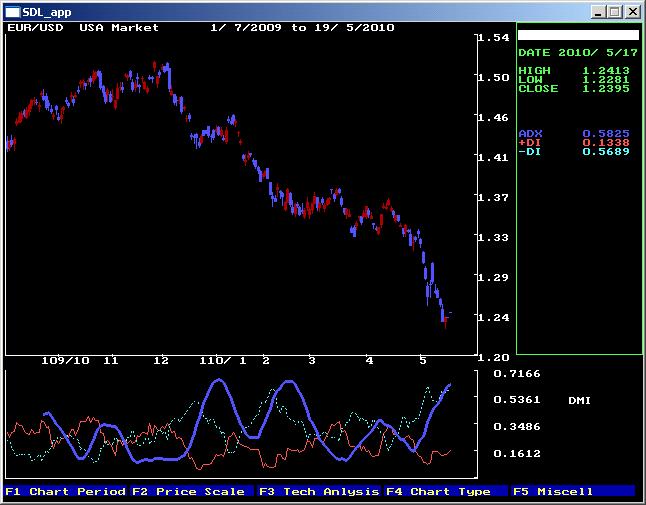Click the 109/10 time axis label
Screen dimensions: 646x505
66,361
